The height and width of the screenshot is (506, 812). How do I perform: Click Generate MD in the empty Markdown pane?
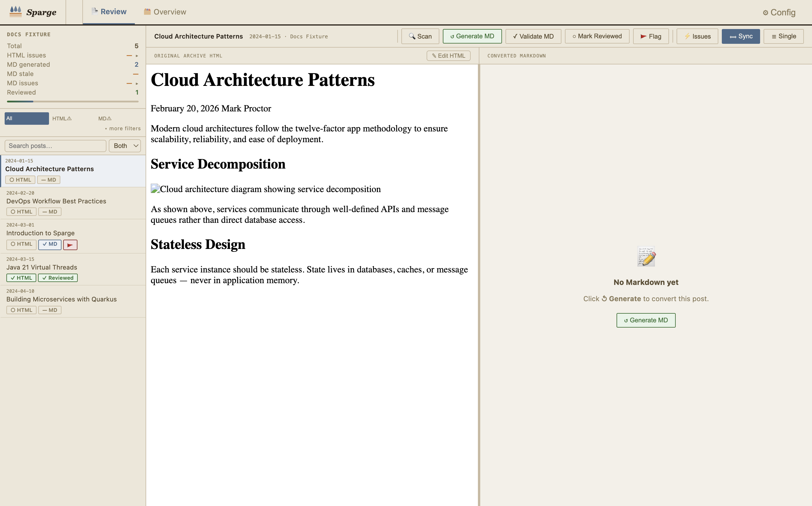[646, 320]
